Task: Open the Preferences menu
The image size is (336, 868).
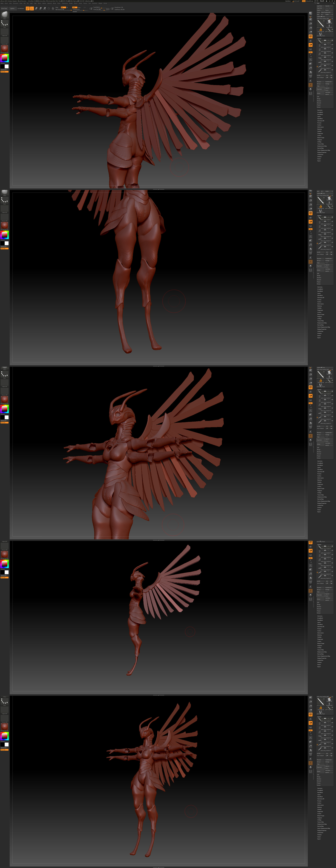Action: (x=65, y=3)
